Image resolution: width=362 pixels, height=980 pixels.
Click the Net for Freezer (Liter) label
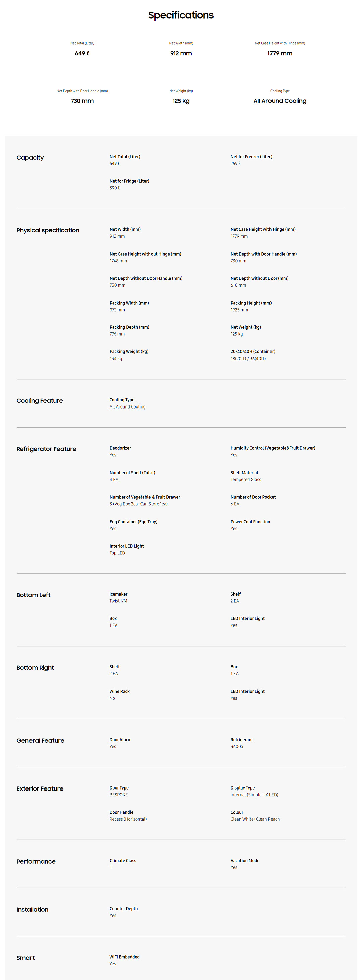click(251, 157)
